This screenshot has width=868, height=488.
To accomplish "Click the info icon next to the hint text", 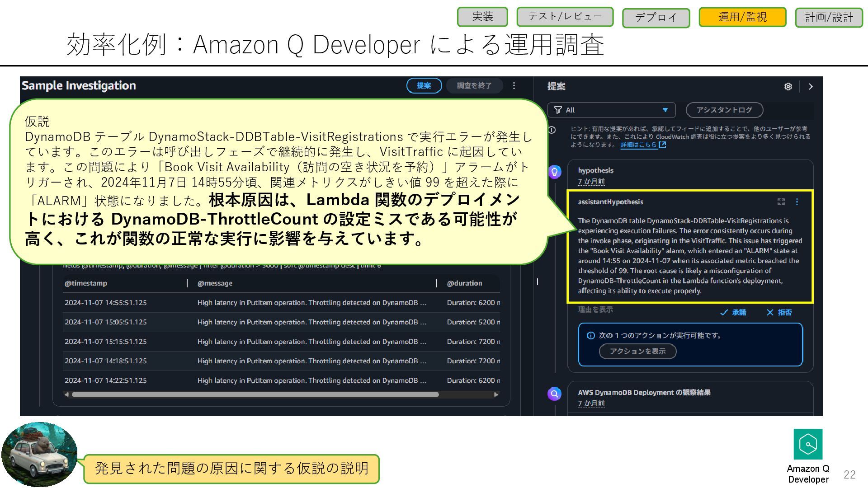I will pyautogui.click(x=552, y=130).
